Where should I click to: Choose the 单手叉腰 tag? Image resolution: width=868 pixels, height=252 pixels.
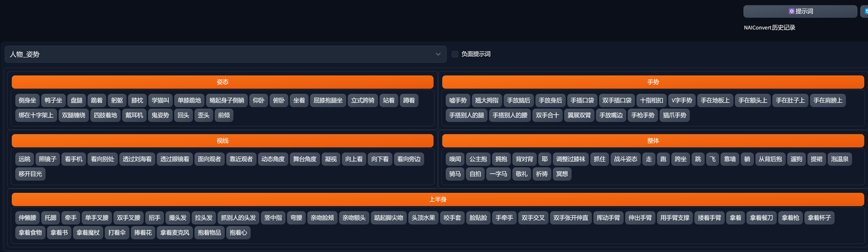click(96, 218)
